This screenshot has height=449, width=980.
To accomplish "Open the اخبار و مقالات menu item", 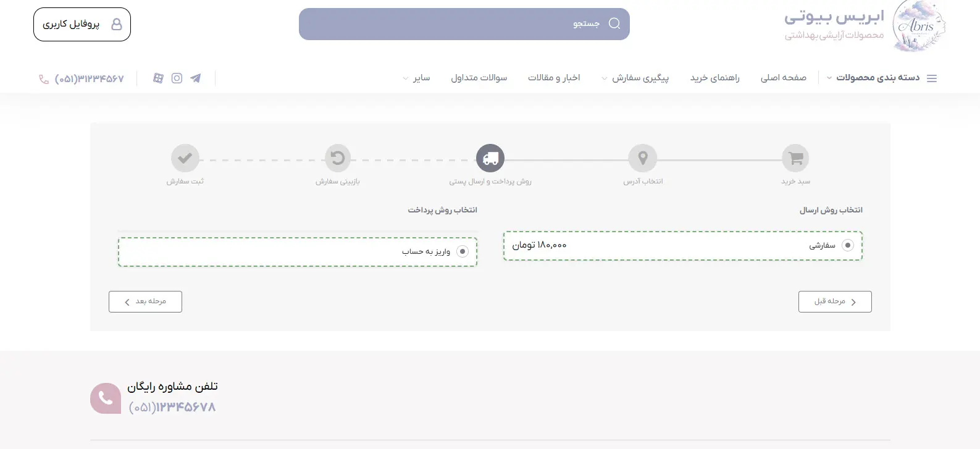I will [554, 78].
